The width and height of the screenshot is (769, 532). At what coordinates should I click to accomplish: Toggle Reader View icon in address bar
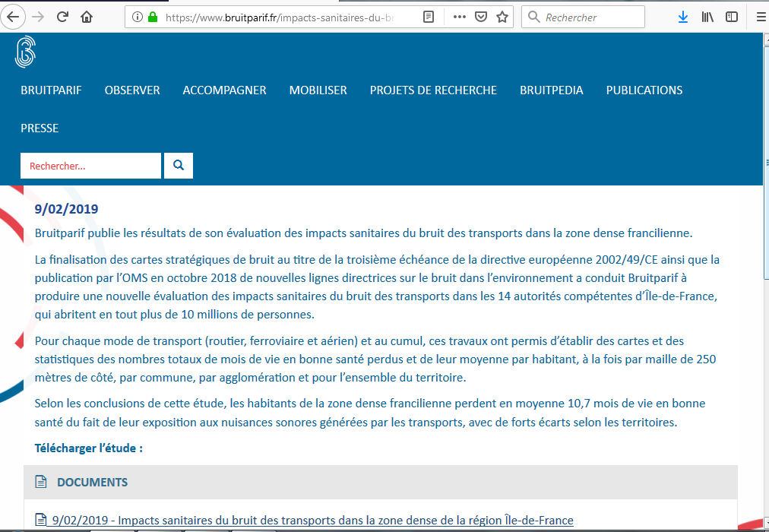429,17
